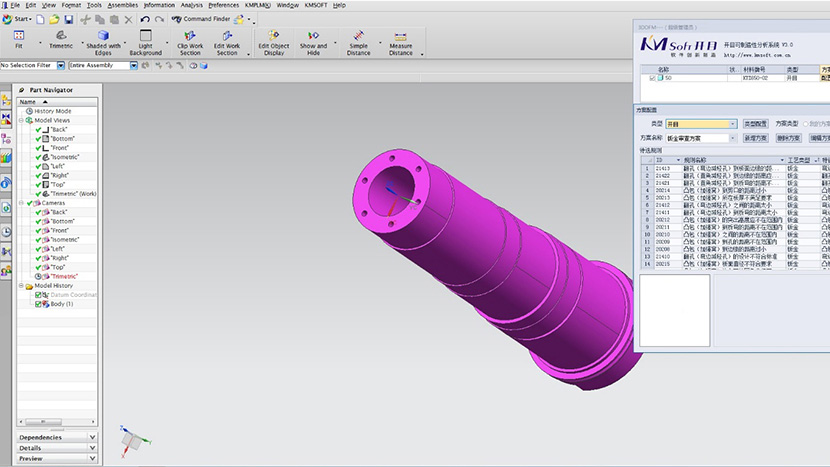Open the Show and Hide tool
This screenshot has height=467, width=830.
pos(313,38)
